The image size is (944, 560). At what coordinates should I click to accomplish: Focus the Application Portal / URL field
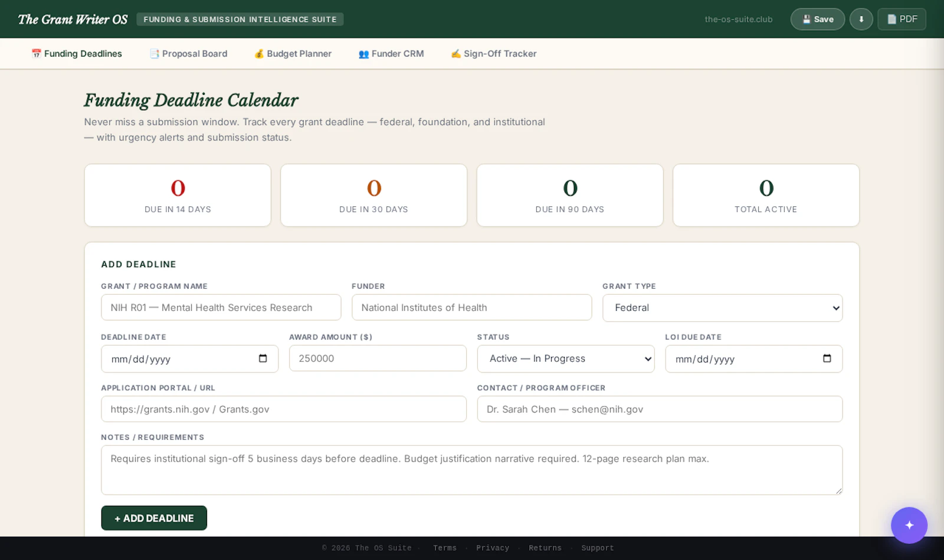[284, 409]
